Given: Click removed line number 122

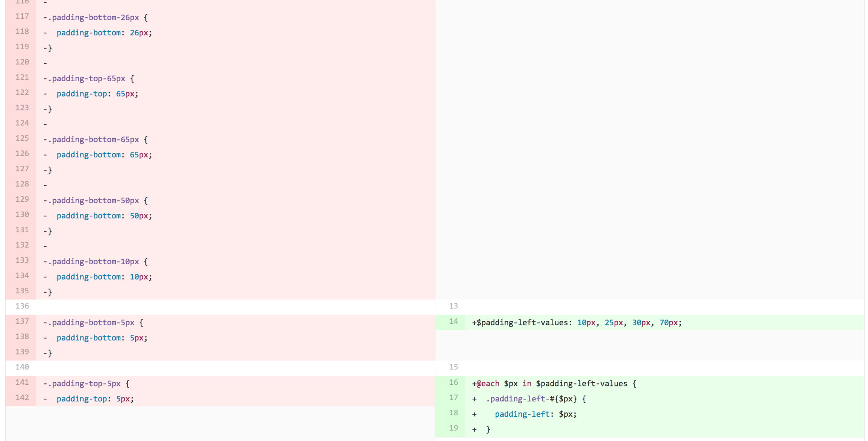Looking at the screenshot, I should point(22,93).
